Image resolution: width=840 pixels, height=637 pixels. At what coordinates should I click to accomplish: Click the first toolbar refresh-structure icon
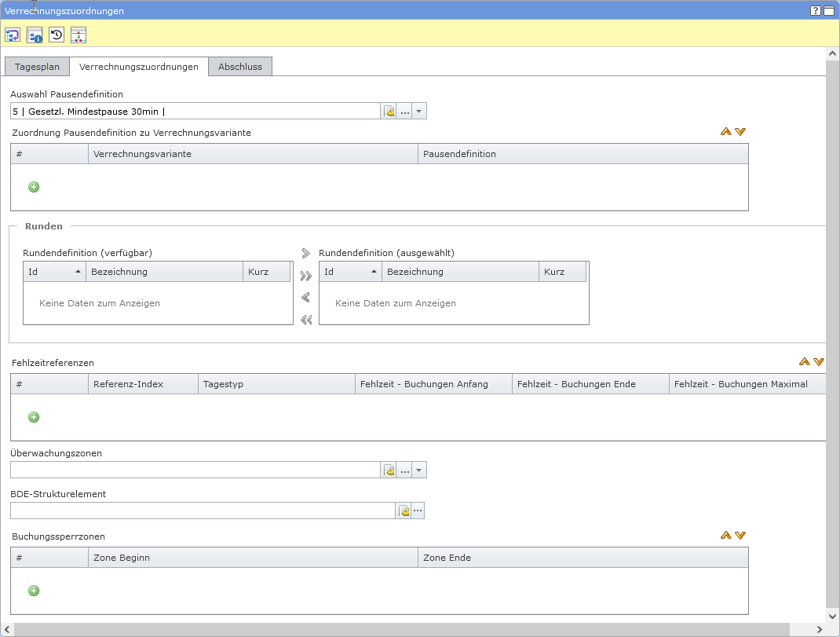click(13, 35)
